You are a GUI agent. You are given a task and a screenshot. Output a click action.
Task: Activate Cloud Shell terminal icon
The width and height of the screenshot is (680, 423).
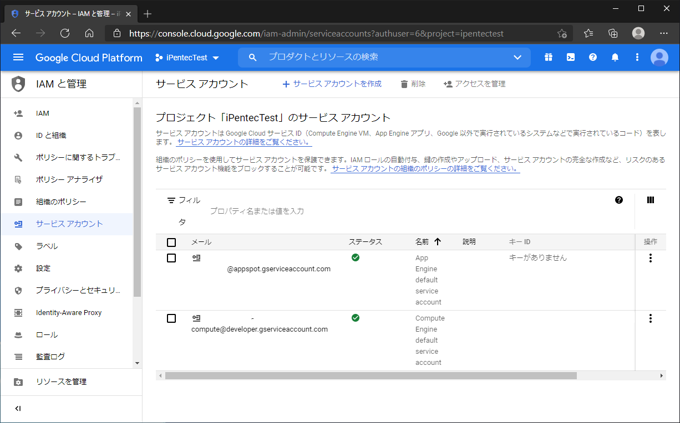tap(571, 57)
